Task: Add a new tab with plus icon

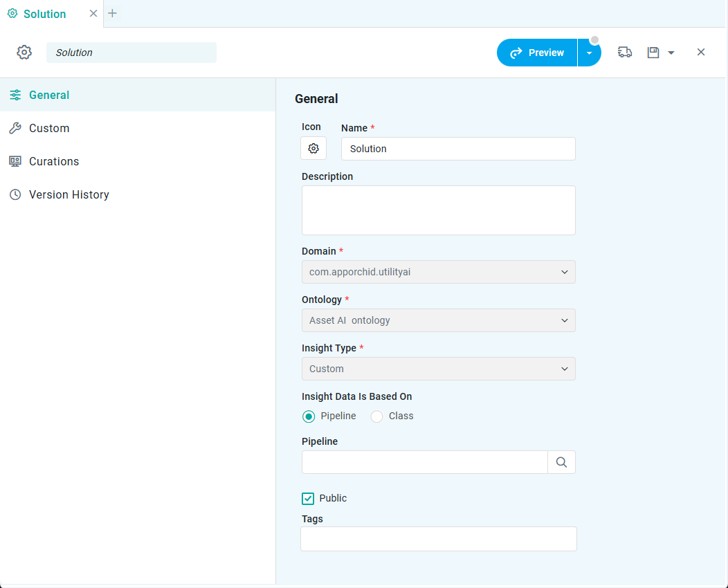Action: [112, 13]
